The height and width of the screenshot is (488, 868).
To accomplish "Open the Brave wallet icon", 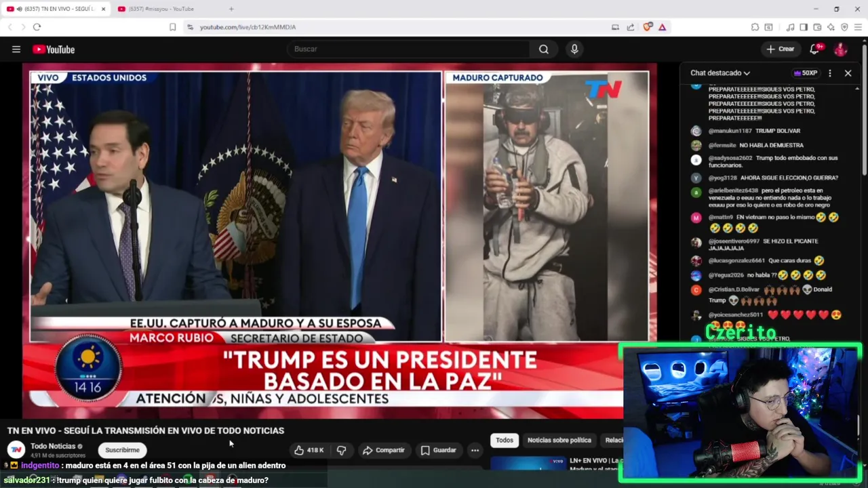I will pos(817,27).
